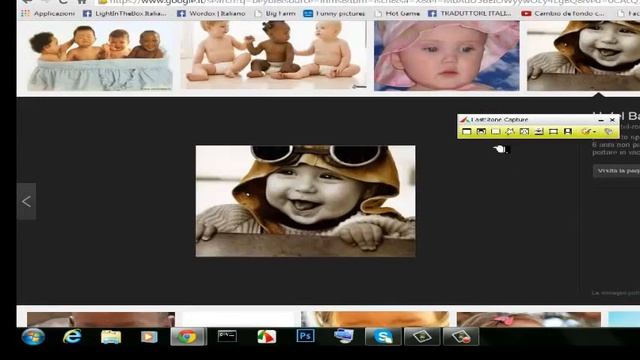This screenshot has width=640, height=360.
Task: Minimize the FastStone Capture toolbar
Action: click(601, 120)
